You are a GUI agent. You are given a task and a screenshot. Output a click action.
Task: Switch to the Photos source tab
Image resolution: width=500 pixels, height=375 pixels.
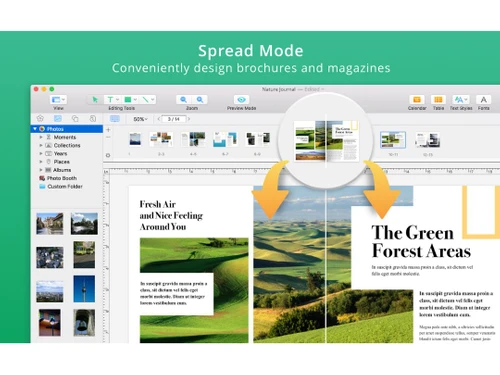[x=58, y=118]
